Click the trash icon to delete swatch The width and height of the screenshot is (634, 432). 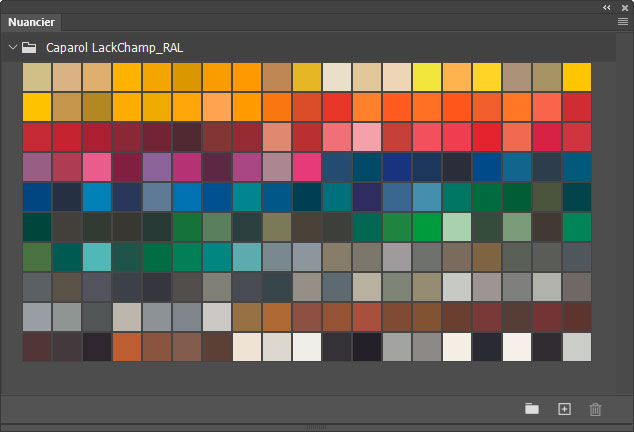pos(596,409)
